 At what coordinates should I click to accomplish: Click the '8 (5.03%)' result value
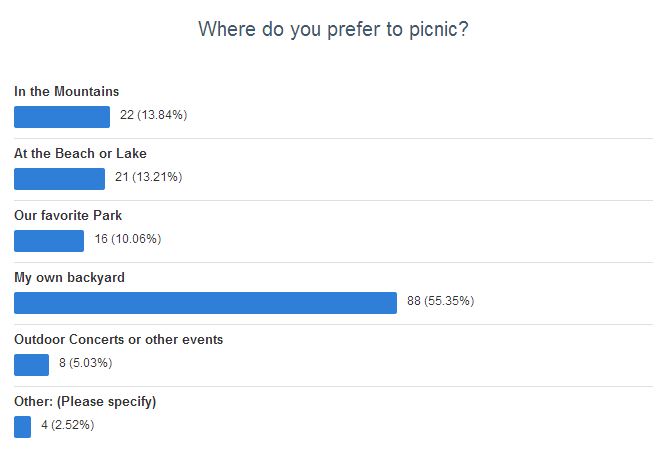coord(85,363)
